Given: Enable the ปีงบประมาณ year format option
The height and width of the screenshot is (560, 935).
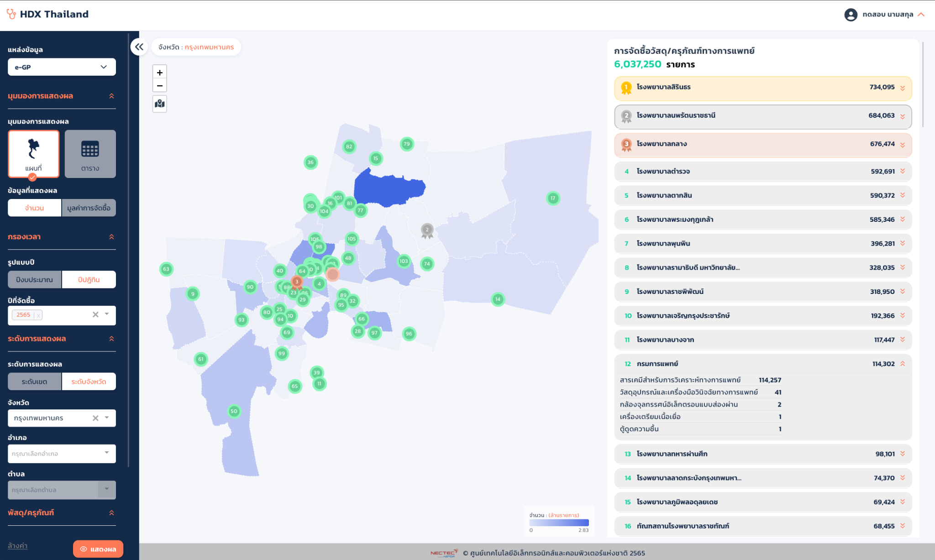Looking at the screenshot, I should click(34, 279).
